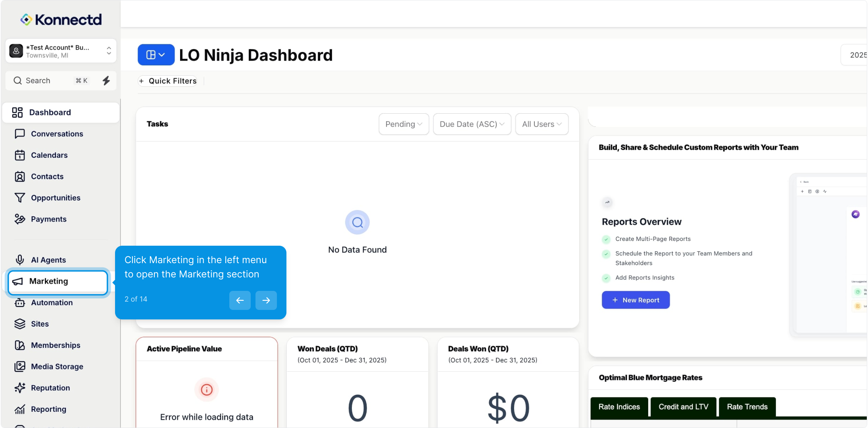
Task: Open the Calendars sidebar icon
Action: (x=20, y=155)
